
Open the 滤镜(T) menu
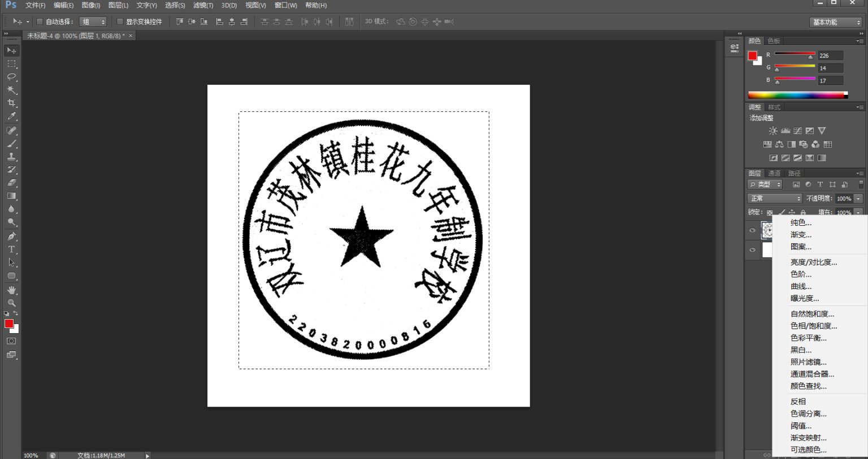coord(203,5)
